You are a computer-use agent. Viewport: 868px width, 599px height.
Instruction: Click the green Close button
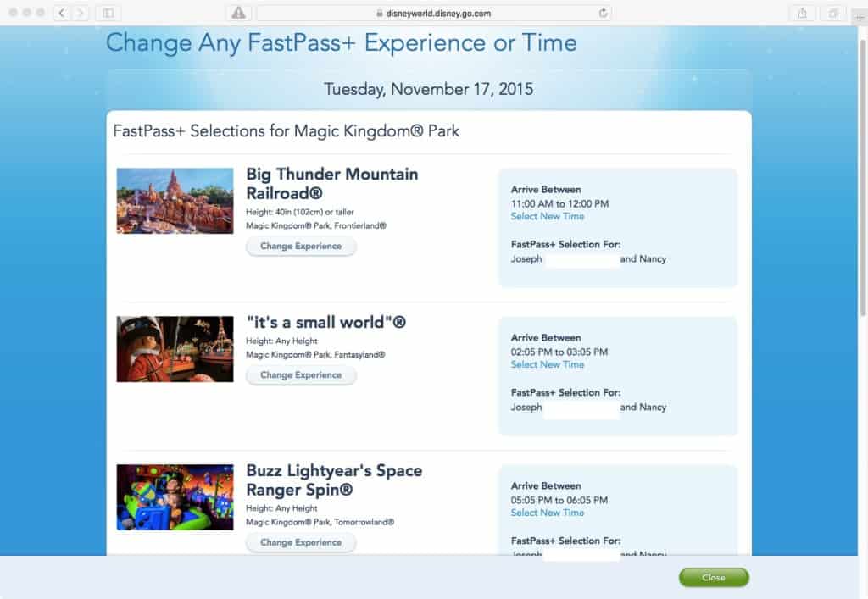(714, 578)
